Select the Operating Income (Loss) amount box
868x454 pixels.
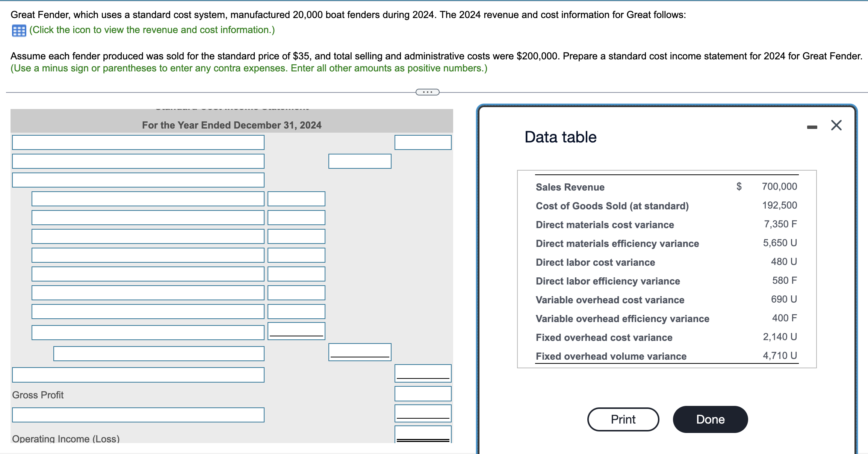(x=423, y=434)
